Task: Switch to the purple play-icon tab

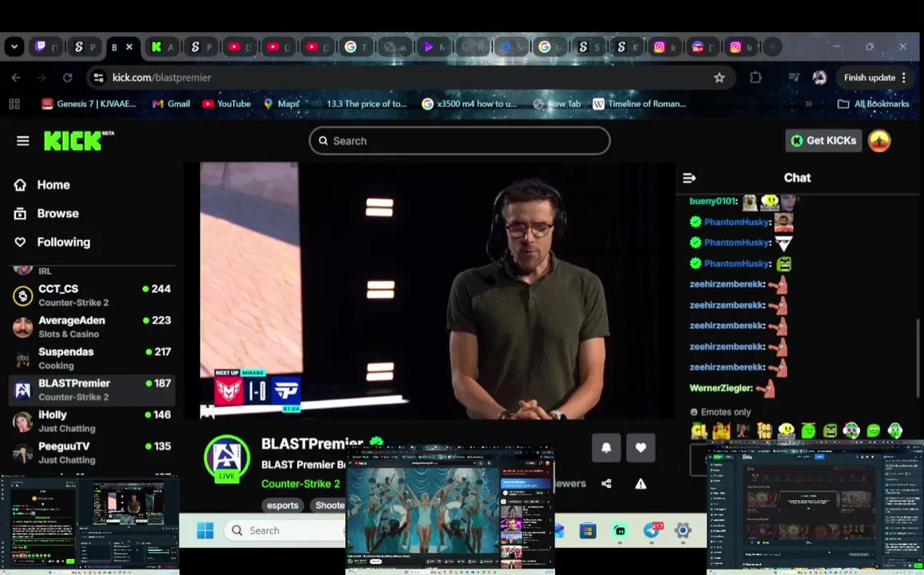Action: [x=435, y=47]
